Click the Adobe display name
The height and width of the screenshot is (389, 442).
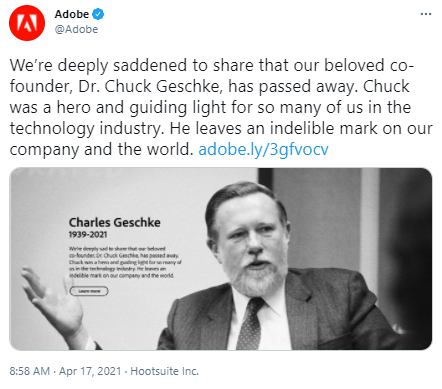tap(72, 14)
